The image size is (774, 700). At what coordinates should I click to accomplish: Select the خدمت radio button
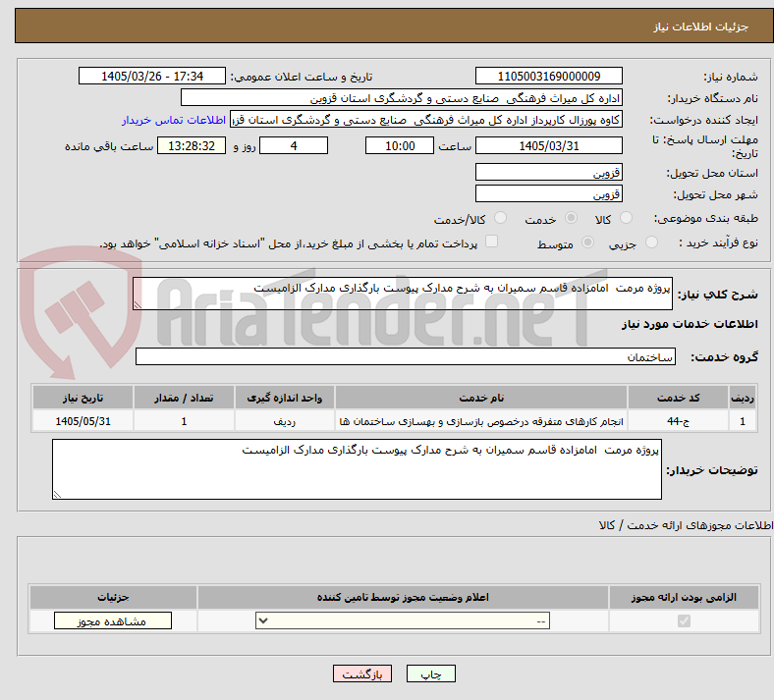tap(571, 218)
